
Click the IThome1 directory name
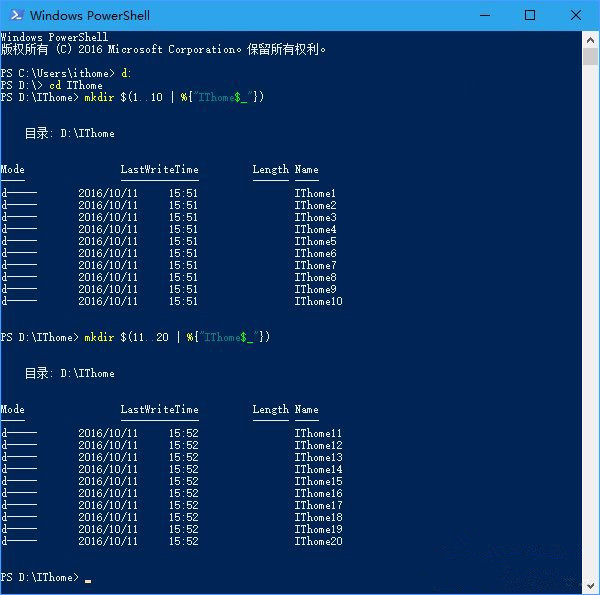coord(315,194)
